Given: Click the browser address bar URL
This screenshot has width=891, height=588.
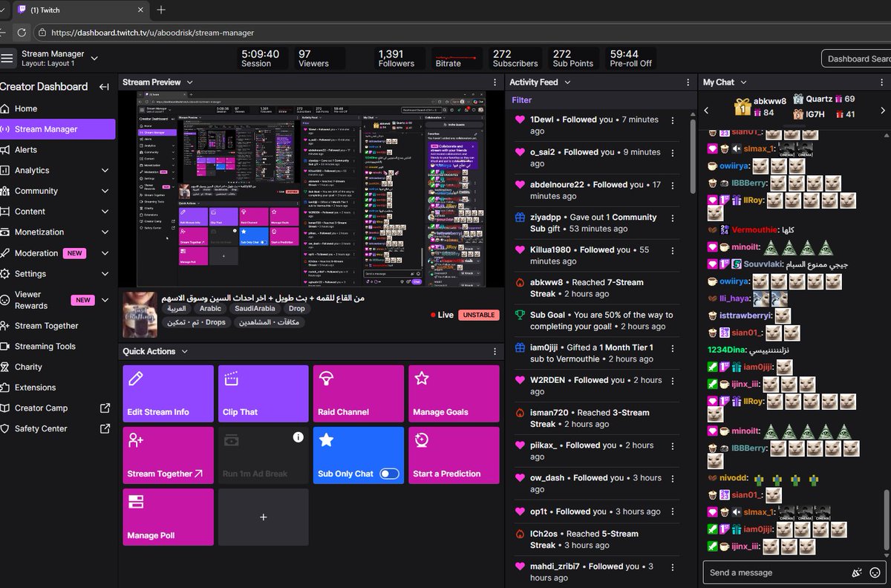Looking at the screenshot, I should 153,33.
